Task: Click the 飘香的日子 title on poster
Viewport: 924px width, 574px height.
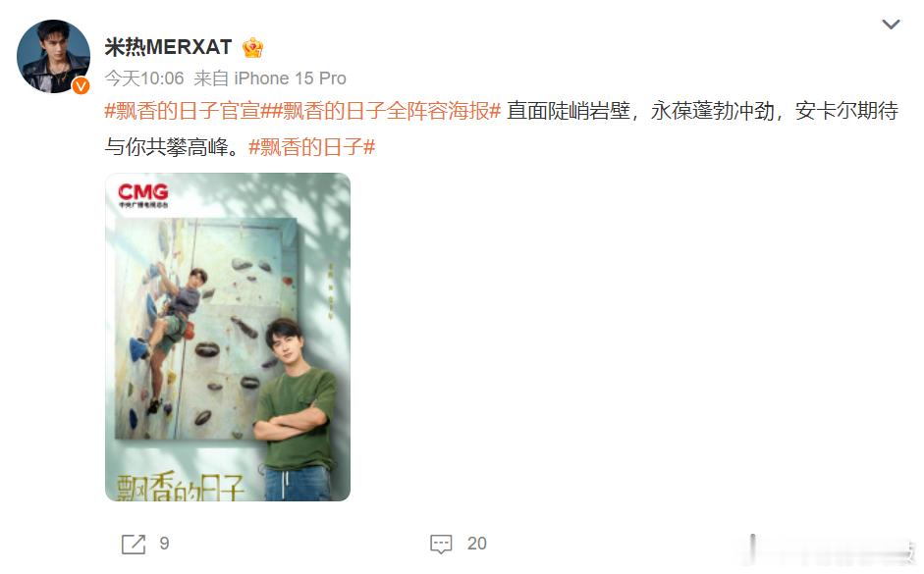Action: 181,487
